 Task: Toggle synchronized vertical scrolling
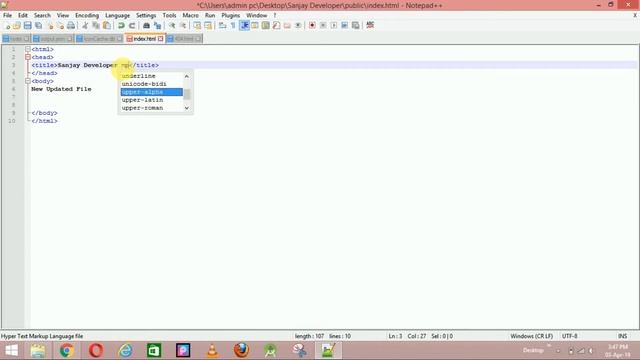(x=197, y=26)
